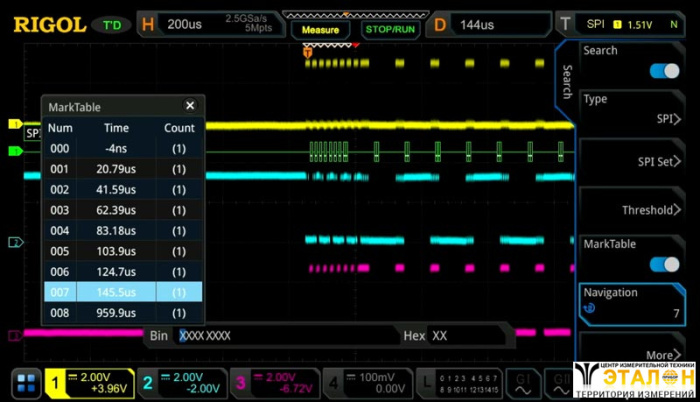700x402 pixels.
Task: Click the H horizontal timebase icon
Action: (x=148, y=25)
